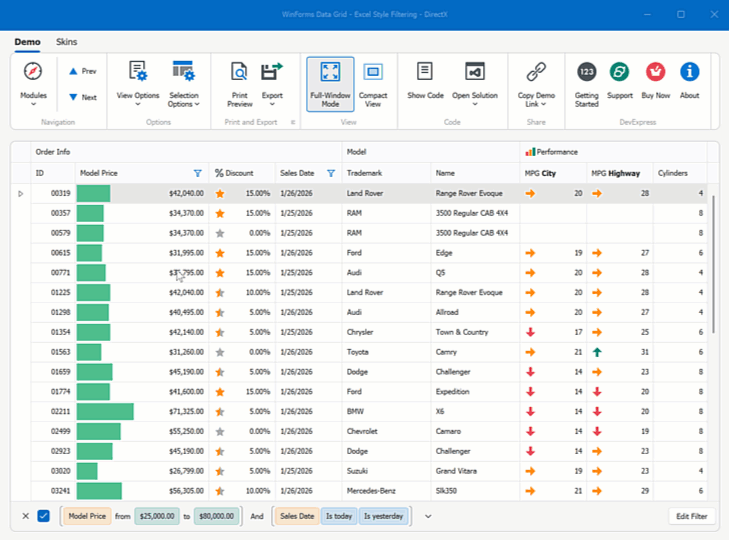
Task: Select the 'Mercedes-Benz' trademark cell
Action: pyautogui.click(x=386, y=491)
